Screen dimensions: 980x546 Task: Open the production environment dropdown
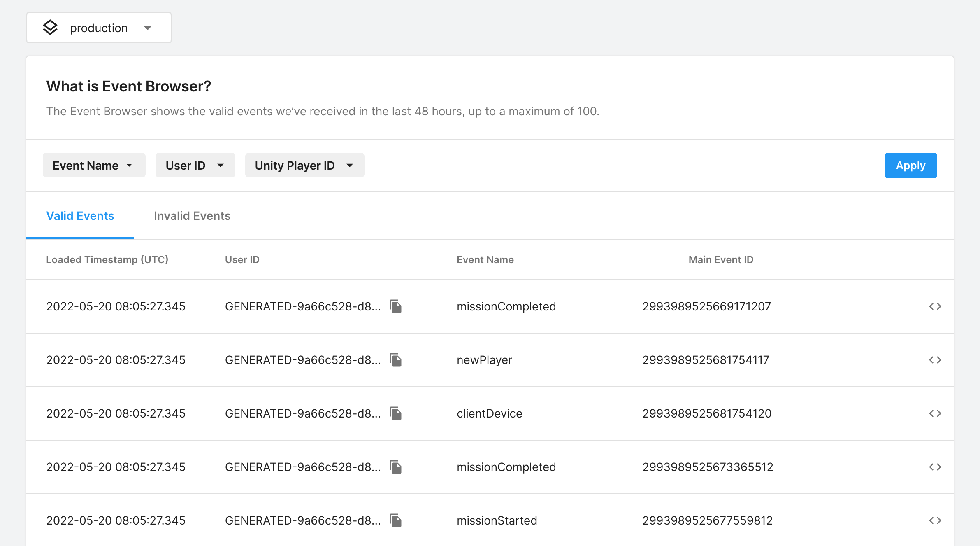click(99, 28)
